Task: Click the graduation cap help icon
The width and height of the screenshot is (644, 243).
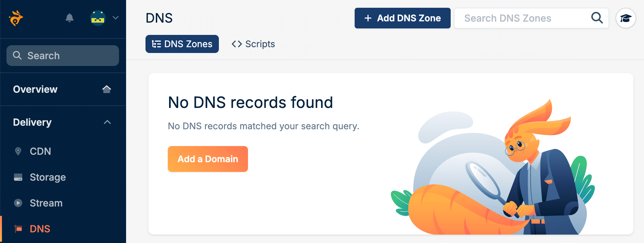Action: pyautogui.click(x=625, y=18)
